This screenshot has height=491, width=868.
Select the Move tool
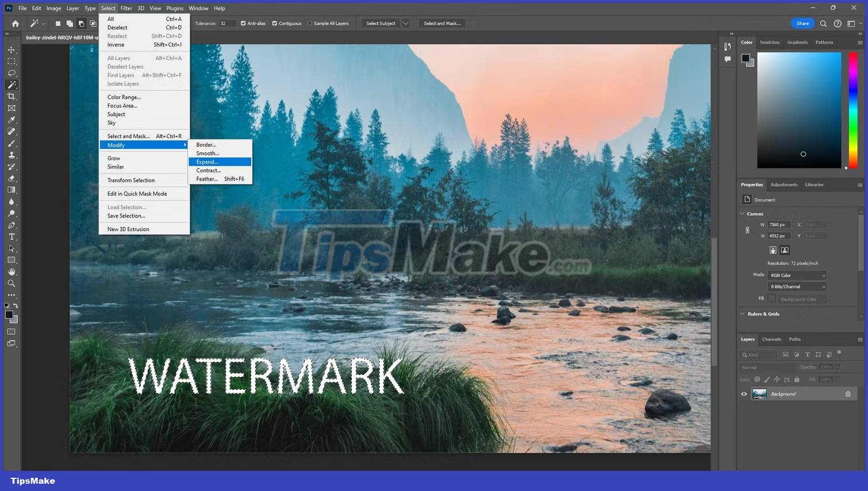point(11,49)
